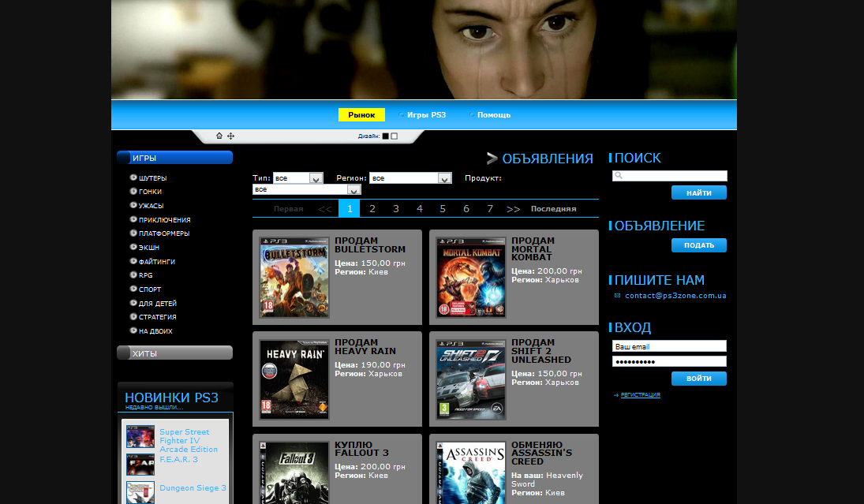Go to page 3 of listings
864x504 pixels.
[x=395, y=209]
